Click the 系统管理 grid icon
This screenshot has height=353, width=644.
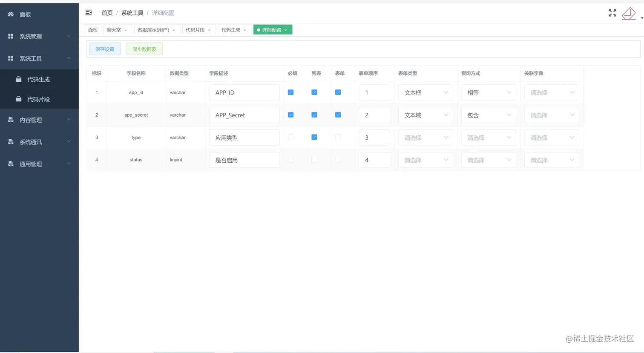pos(11,37)
